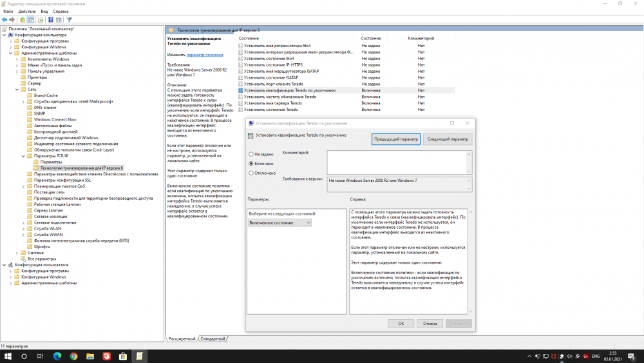Image resolution: width=644 pixels, height=363 pixels.
Task: Select the 'DNS-клиент' tree folder
Action: tap(45, 107)
